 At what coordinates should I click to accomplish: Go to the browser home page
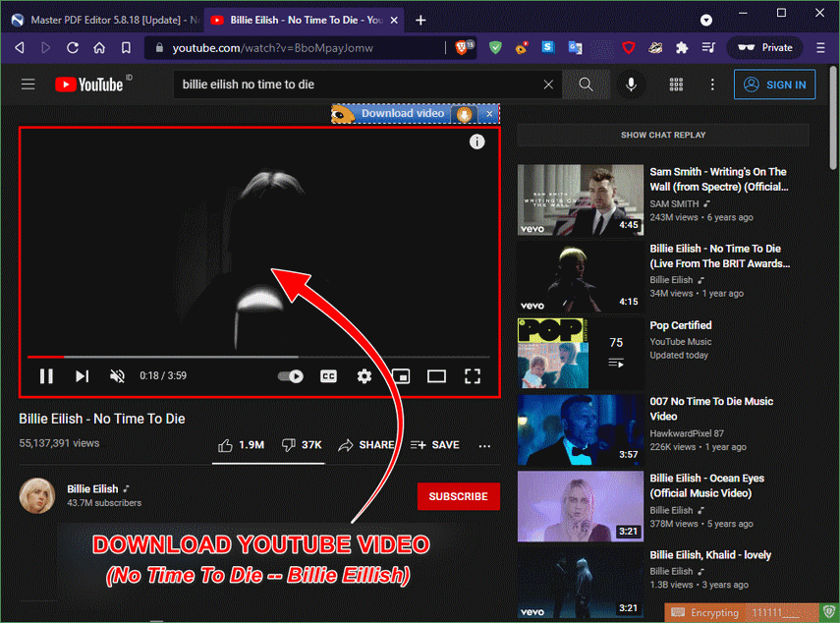click(99, 48)
